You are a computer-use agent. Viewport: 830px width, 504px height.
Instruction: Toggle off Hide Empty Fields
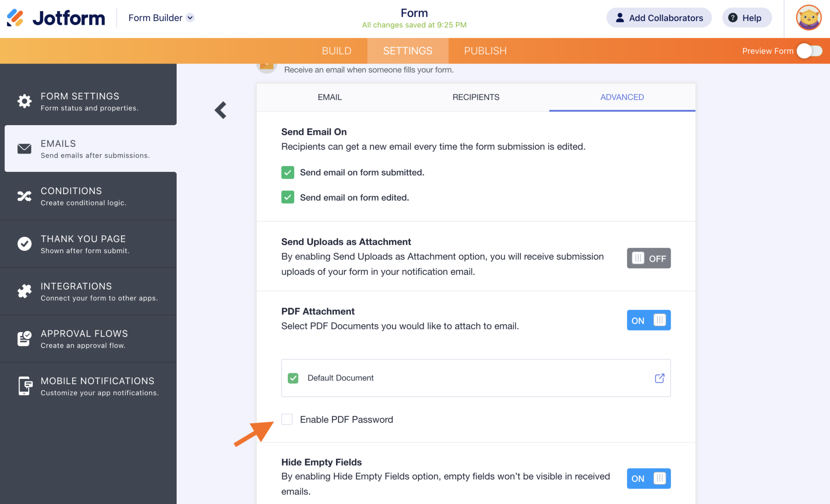click(x=648, y=478)
